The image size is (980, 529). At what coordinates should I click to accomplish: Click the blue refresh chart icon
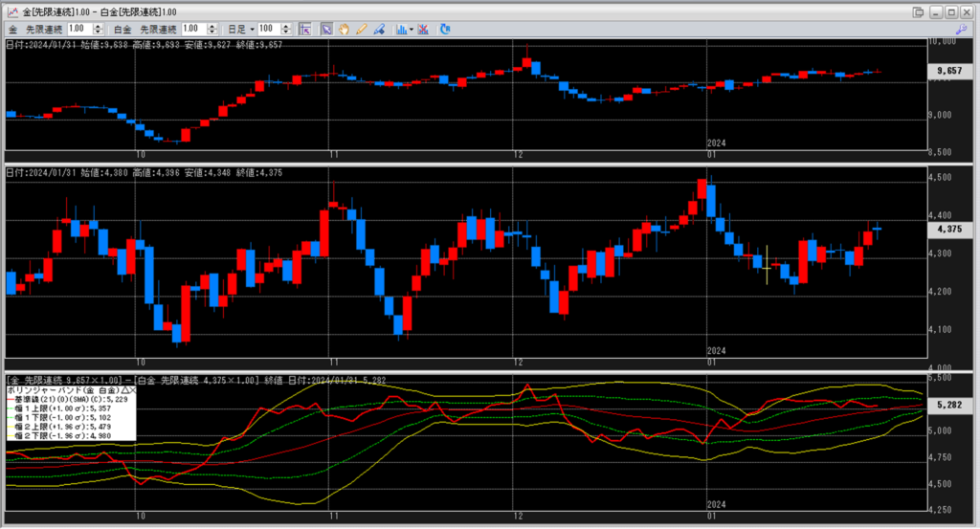[445, 30]
